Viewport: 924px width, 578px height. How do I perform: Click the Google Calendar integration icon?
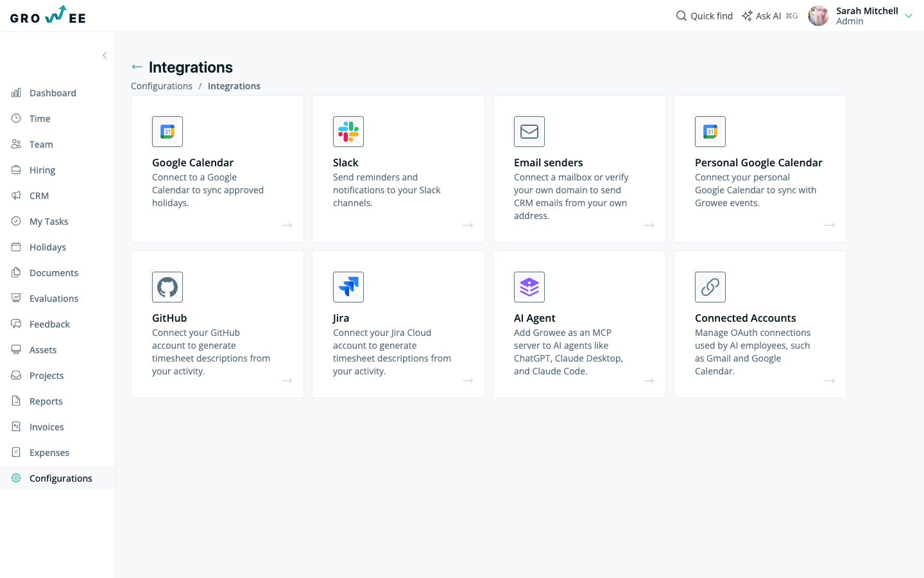click(x=167, y=132)
